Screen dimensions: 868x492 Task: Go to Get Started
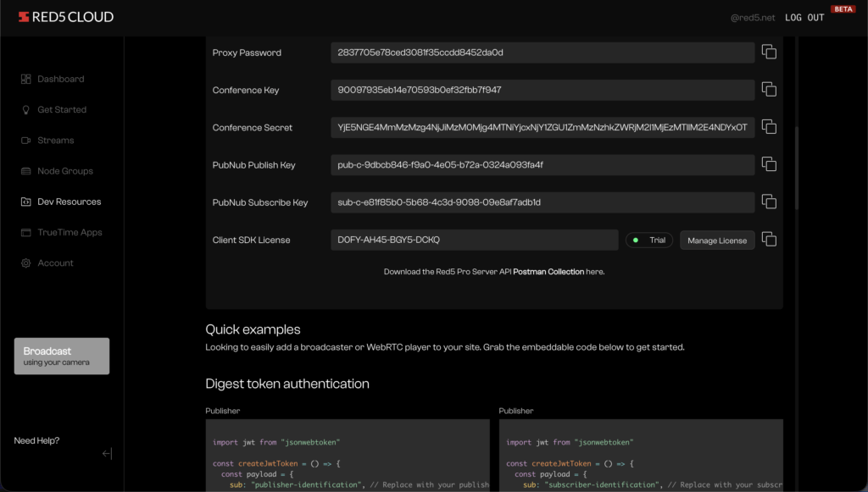coord(62,109)
